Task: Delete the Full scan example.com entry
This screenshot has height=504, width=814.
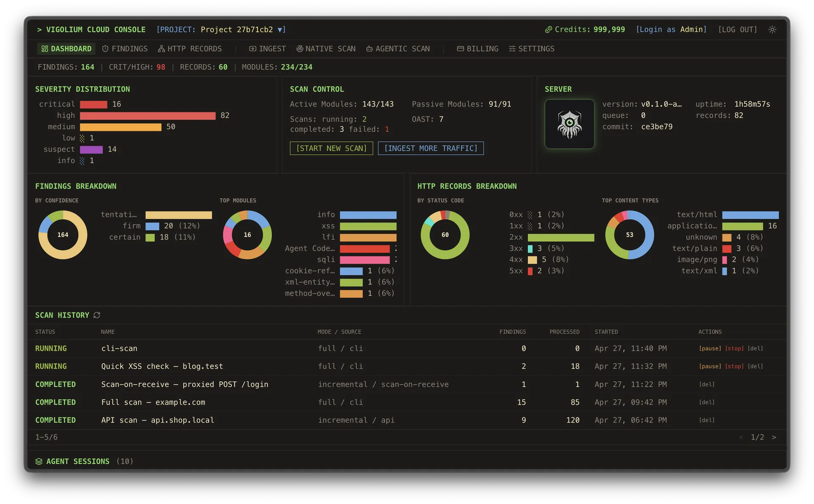Action: point(707,402)
